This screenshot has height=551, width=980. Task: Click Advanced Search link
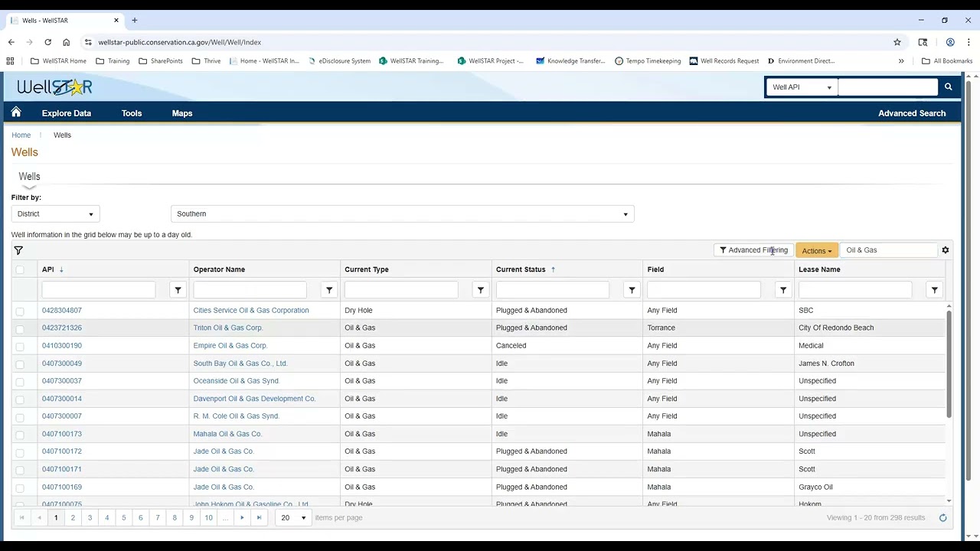click(912, 113)
